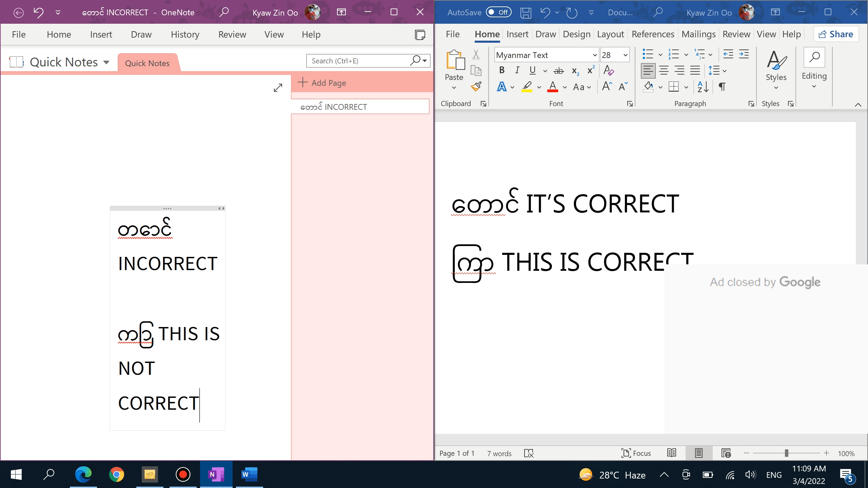The height and width of the screenshot is (488, 868).
Task: Open the History tab in OneNote
Action: (185, 35)
